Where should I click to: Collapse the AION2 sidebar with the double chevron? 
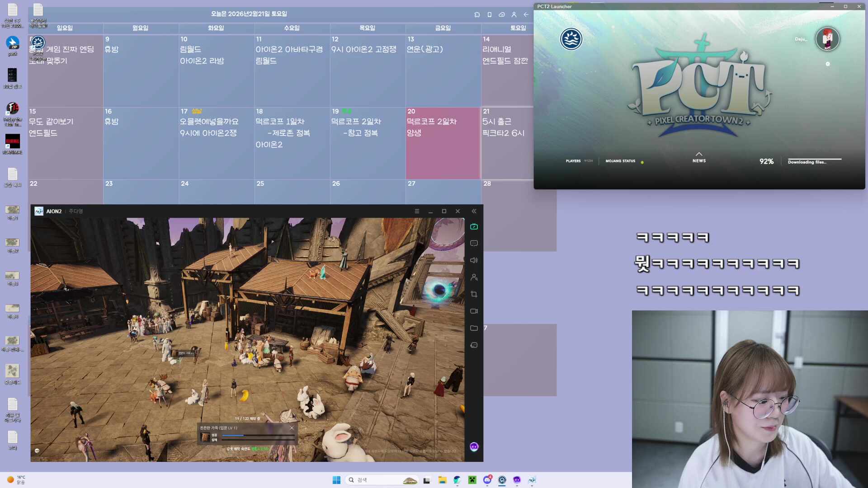click(x=473, y=211)
